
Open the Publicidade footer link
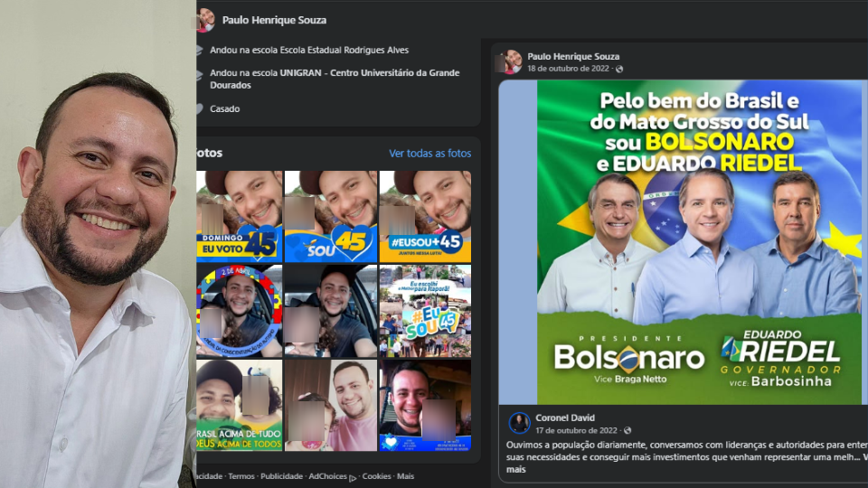click(x=281, y=476)
